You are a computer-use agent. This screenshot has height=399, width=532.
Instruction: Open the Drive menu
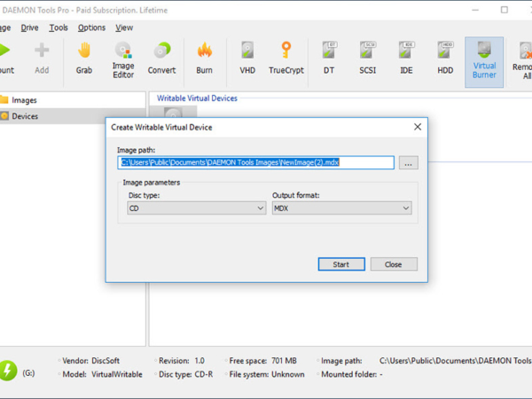pos(29,27)
